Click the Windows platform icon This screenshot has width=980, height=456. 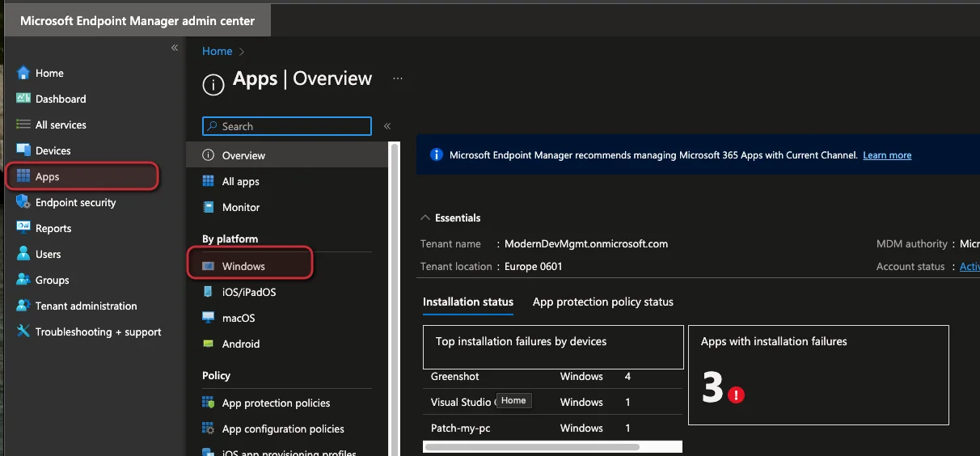pos(209,266)
